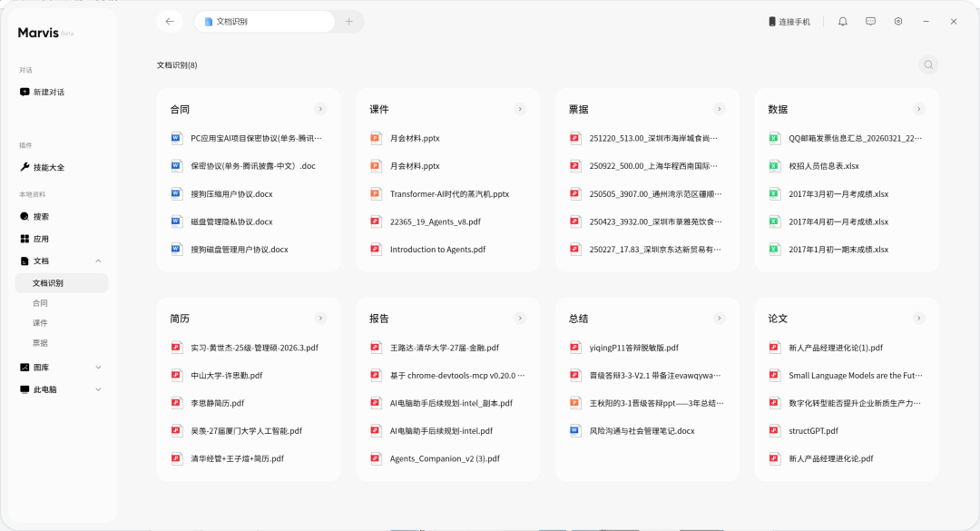Screen dimensions: 980x531
Task: Open the feedback message icon
Action: click(x=870, y=21)
